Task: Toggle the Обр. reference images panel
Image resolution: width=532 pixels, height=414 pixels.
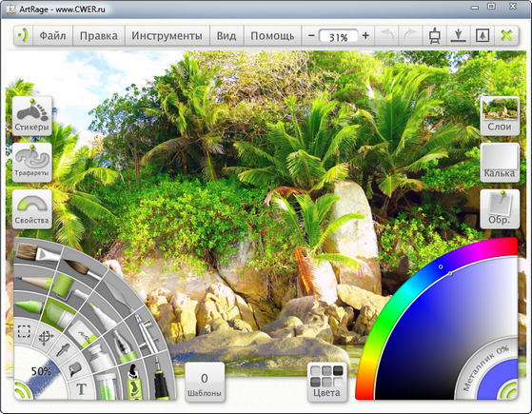Action: 500,208
